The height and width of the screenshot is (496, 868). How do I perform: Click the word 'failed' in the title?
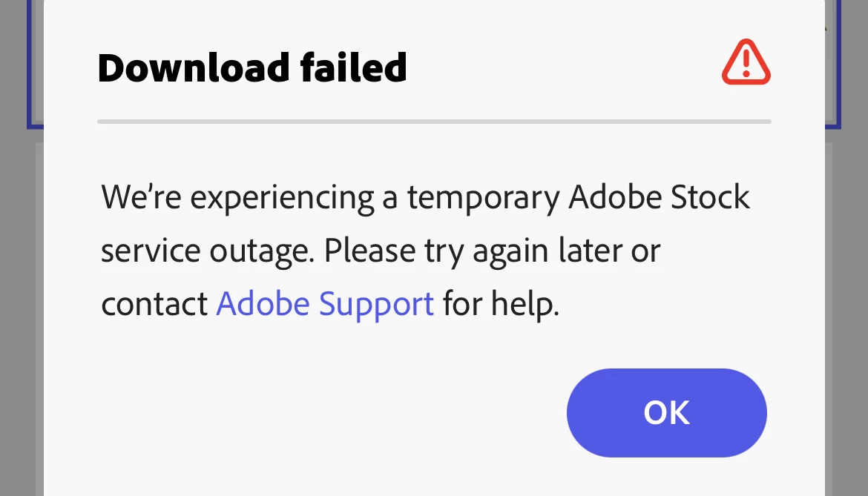(353, 67)
